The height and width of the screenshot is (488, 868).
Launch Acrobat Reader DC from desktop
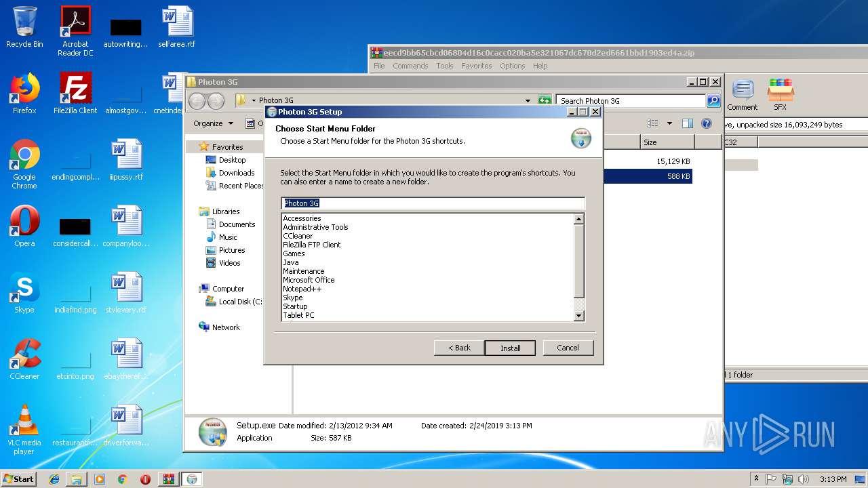75,31
